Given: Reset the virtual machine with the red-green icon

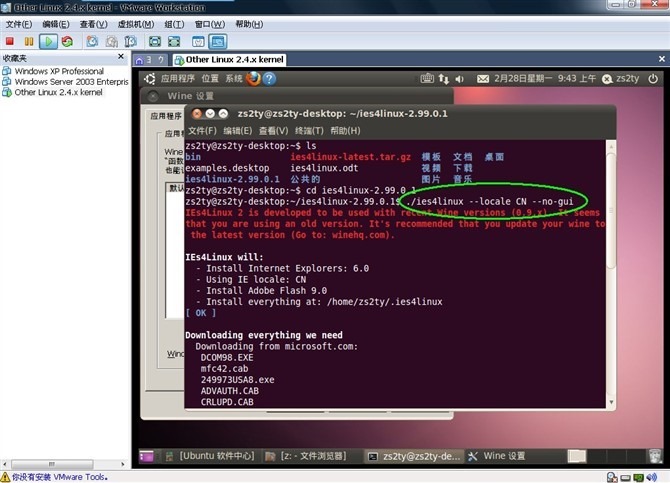Looking at the screenshot, I should [67, 41].
